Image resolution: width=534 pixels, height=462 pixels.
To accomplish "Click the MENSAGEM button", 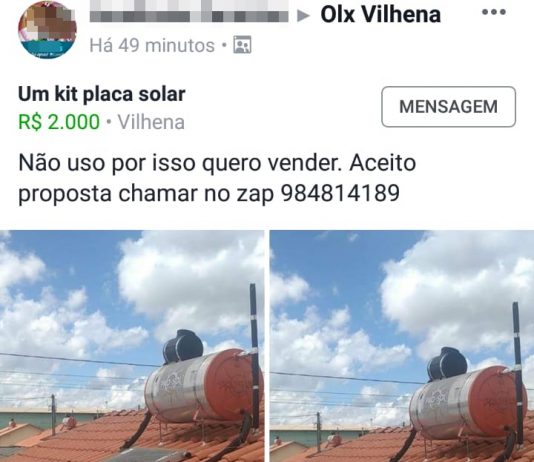I will pyautogui.click(x=449, y=107).
